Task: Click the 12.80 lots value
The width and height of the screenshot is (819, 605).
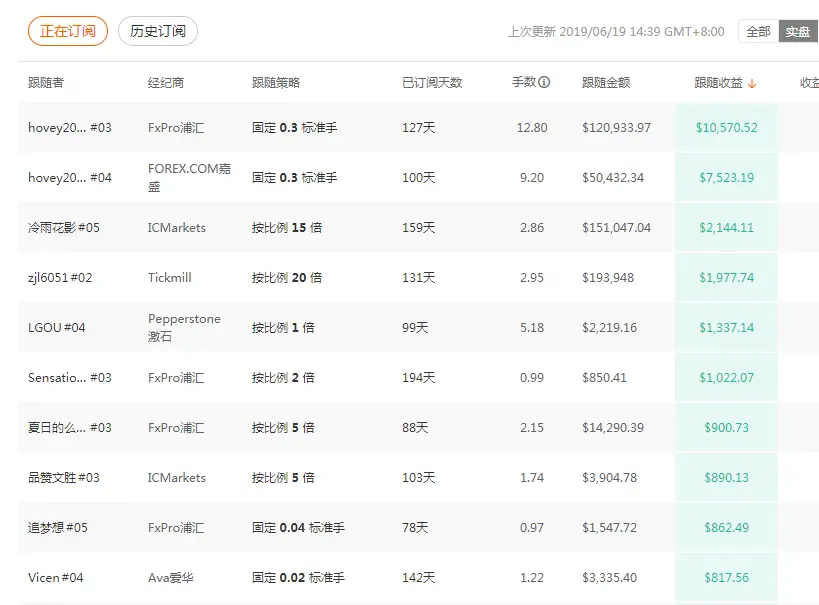Action: point(532,127)
